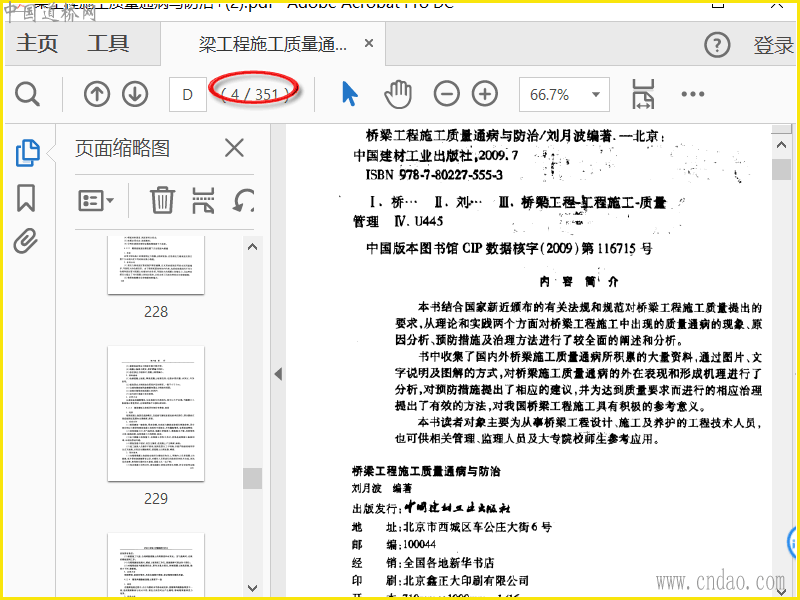
Task: Open the page thumbnails panel icon
Action: coord(28,153)
